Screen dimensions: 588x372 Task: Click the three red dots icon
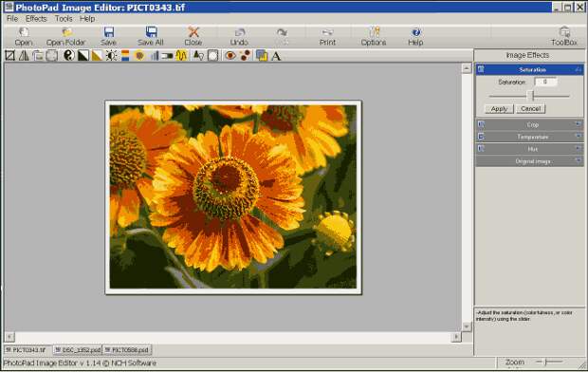[x=246, y=56]
